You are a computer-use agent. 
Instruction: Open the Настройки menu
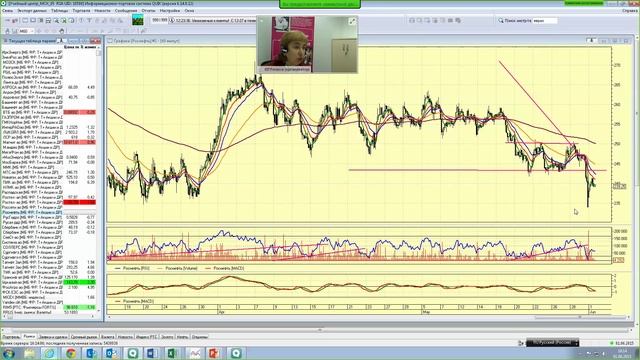tap(170, 11)
